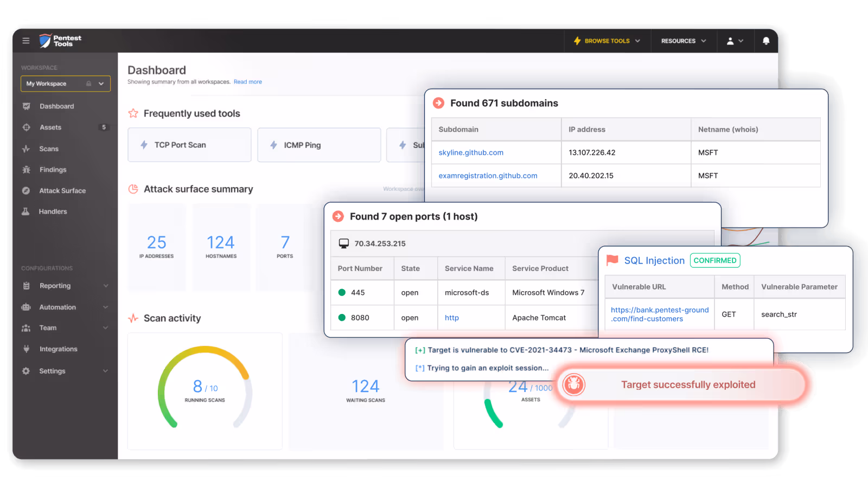The width and height of the screenshot is (868, 488).
Task: Click the Dashboard sidebar icon
Action: coord(26,106)
